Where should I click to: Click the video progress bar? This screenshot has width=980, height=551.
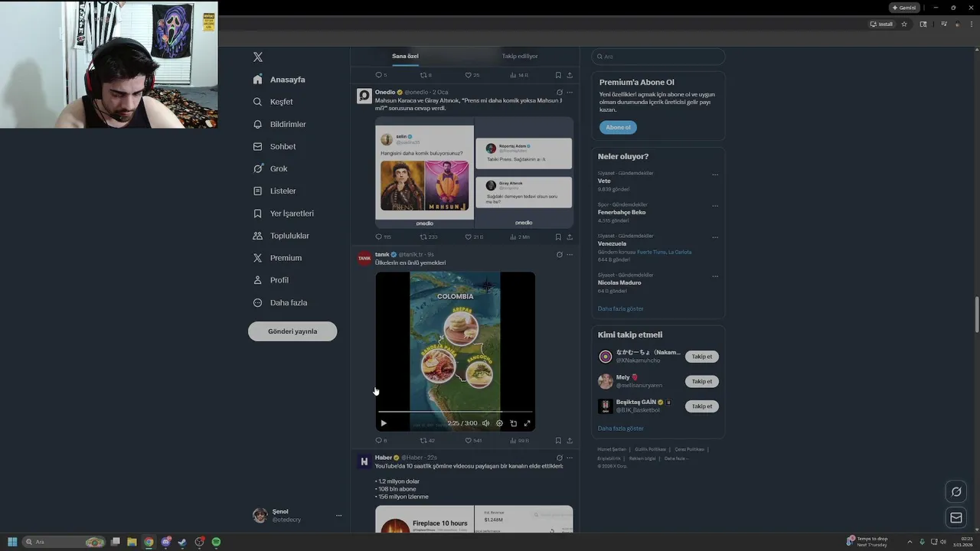click(455, 412)
